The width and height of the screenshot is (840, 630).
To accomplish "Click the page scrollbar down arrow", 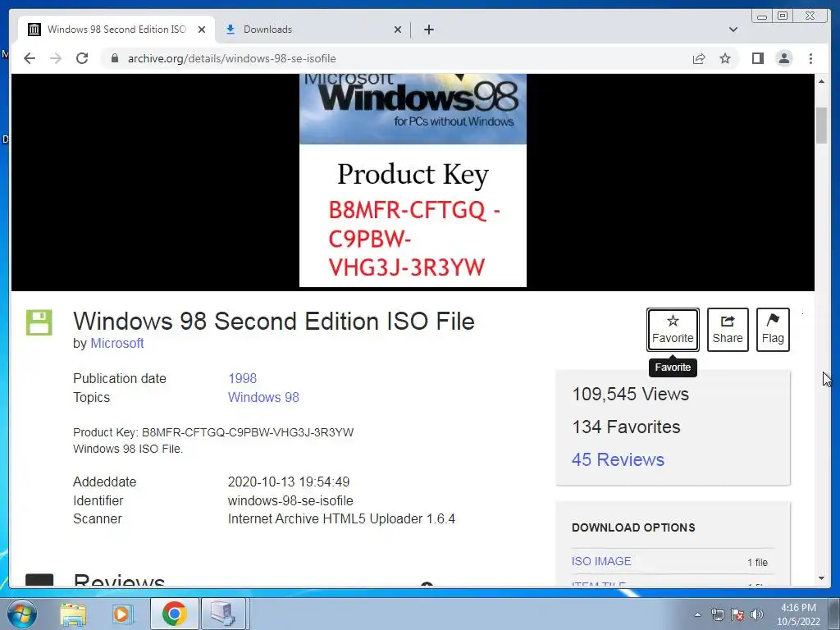I will [821, 578].
